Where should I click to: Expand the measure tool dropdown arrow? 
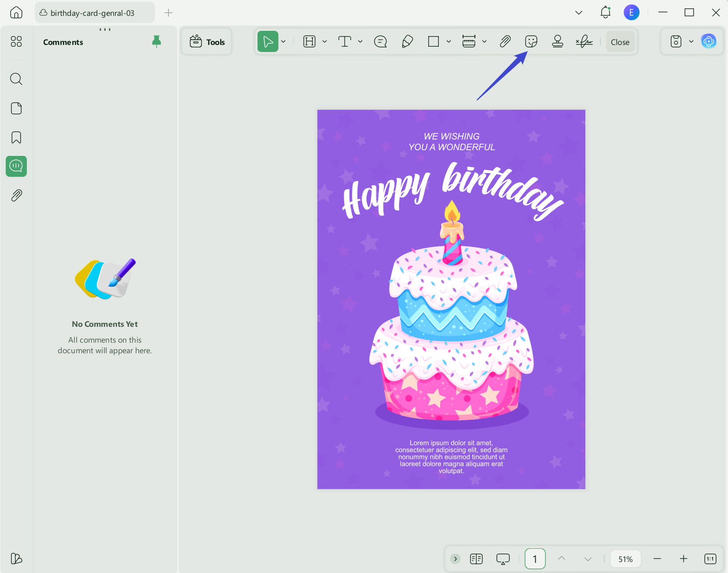[x=484, y=42]
